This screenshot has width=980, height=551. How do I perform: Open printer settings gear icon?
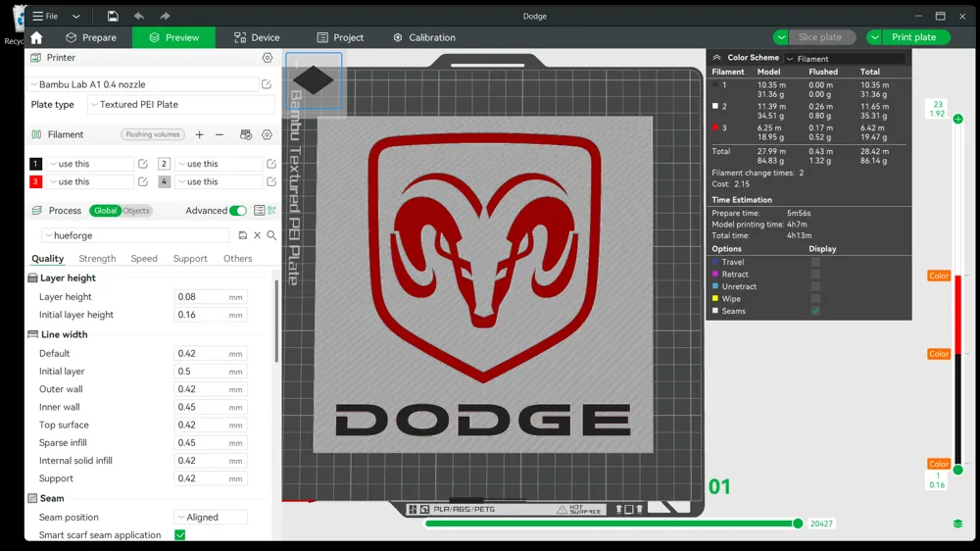[268, 58]
